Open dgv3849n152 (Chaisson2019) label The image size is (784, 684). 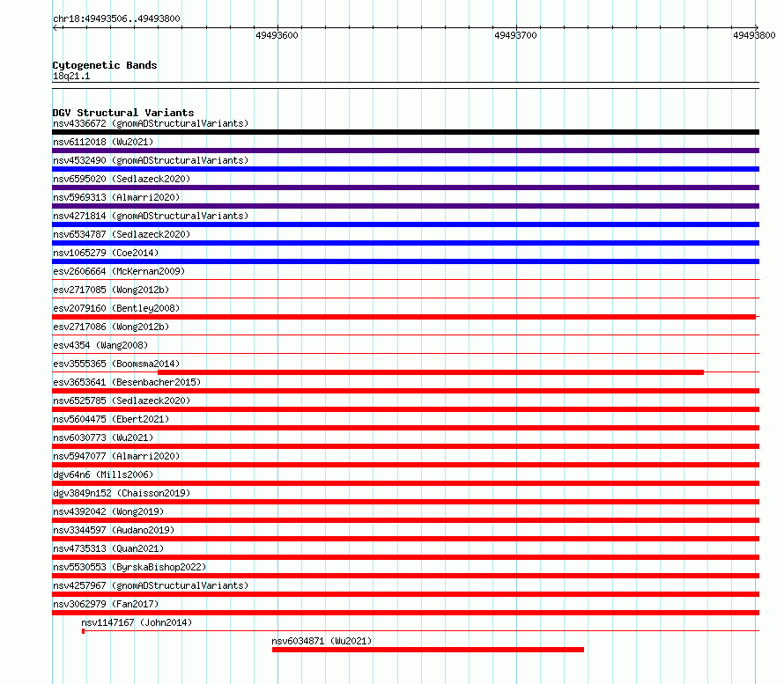122,493
